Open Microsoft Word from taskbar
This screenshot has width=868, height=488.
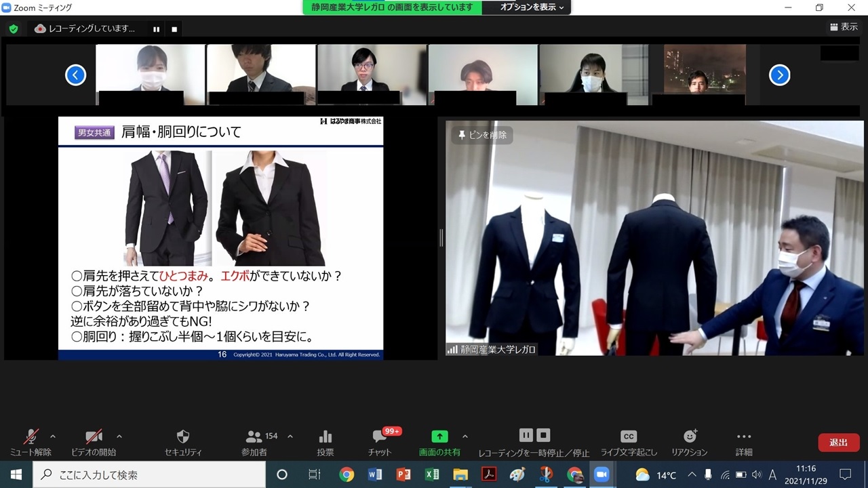[x=375, y=474]
